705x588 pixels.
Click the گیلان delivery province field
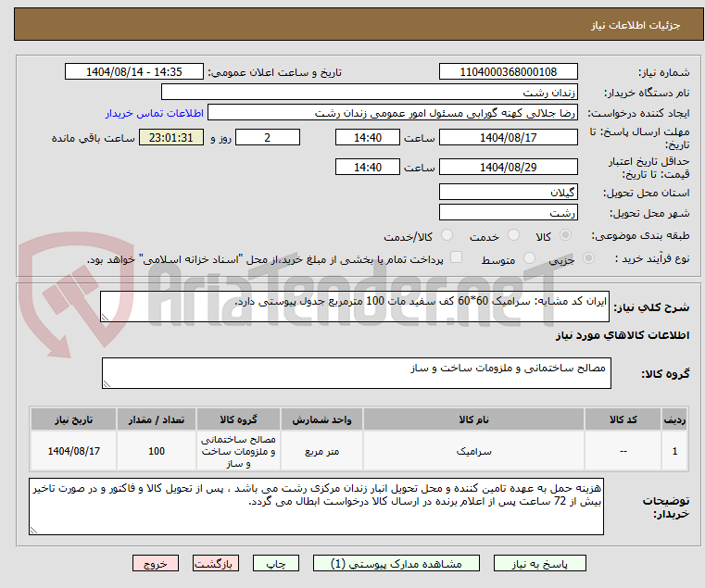(x=508, y=193)
